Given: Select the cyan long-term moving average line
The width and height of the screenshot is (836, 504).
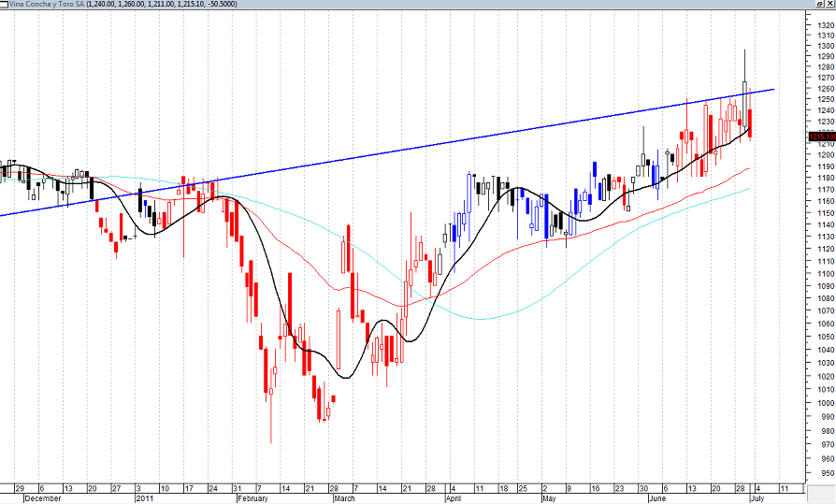Looking at the screenshot, I should (480, 319).
